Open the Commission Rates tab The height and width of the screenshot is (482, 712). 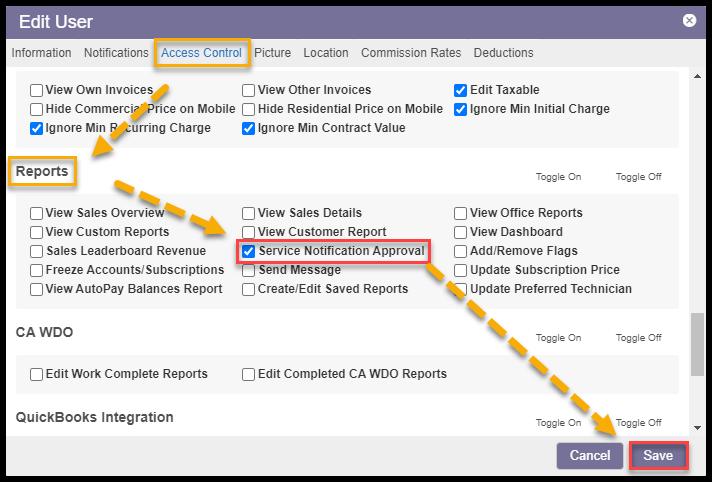411,53
